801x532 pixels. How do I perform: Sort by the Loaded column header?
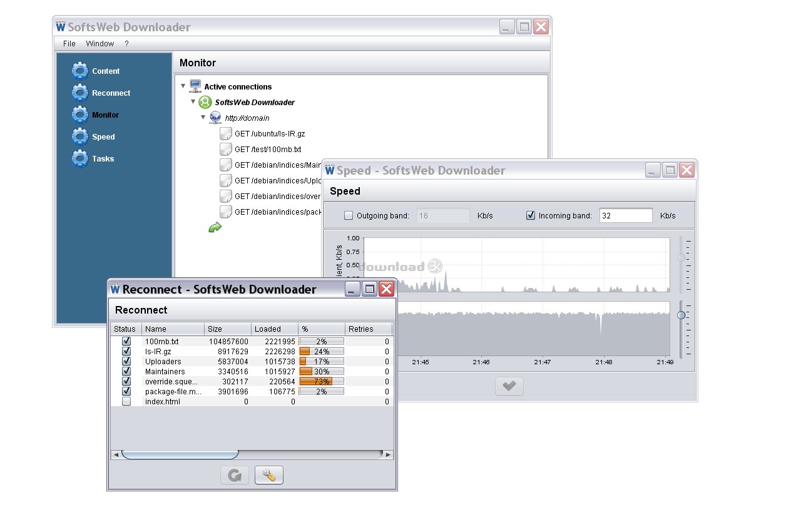[275, 329]
